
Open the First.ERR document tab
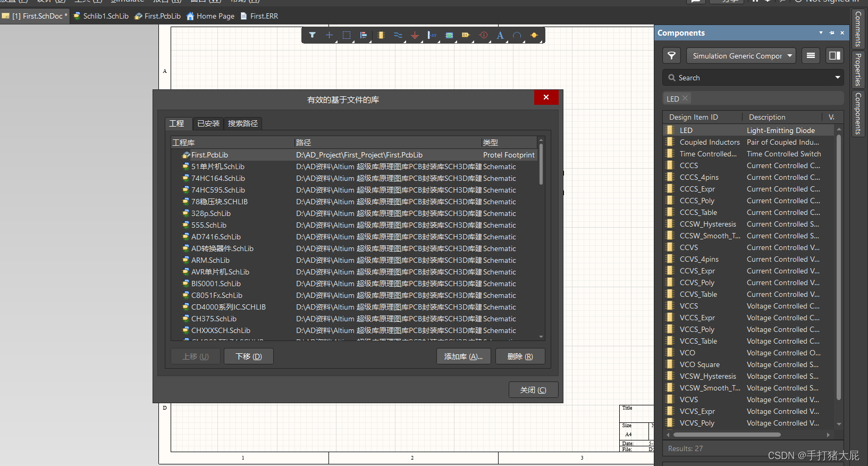coord(259,16)
